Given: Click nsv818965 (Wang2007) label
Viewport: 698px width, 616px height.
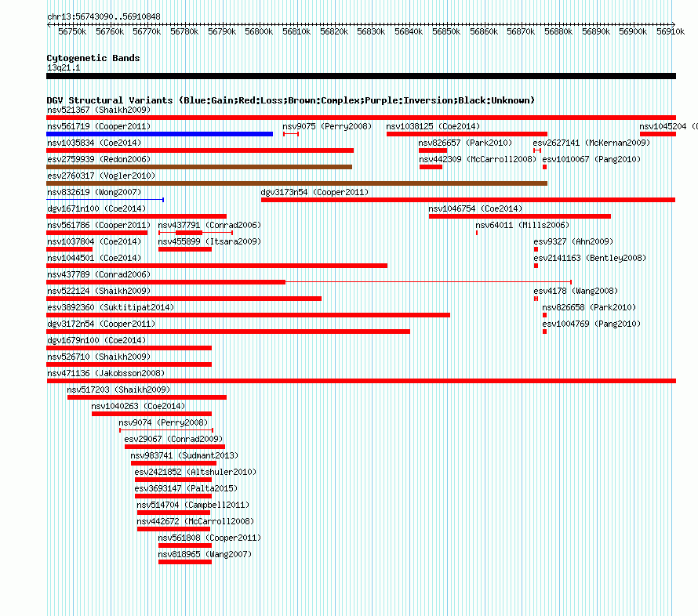Looking at the screenshot, I should click(205, 554).
